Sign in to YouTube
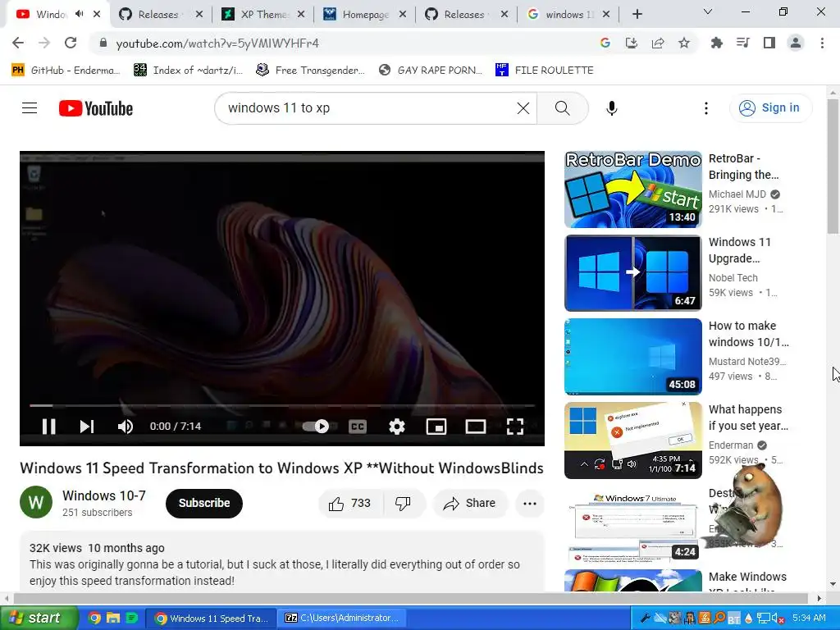 771,108
